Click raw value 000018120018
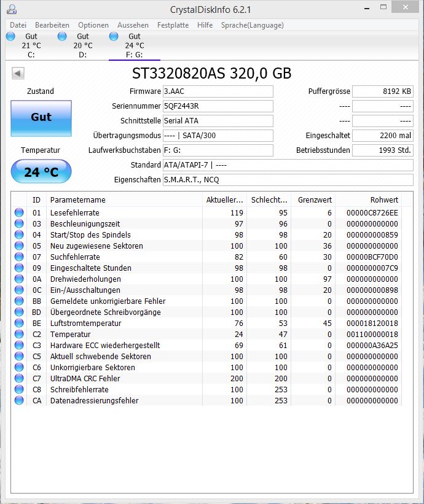This screenshot has height=504, width=424. click(x=372, y=323)
